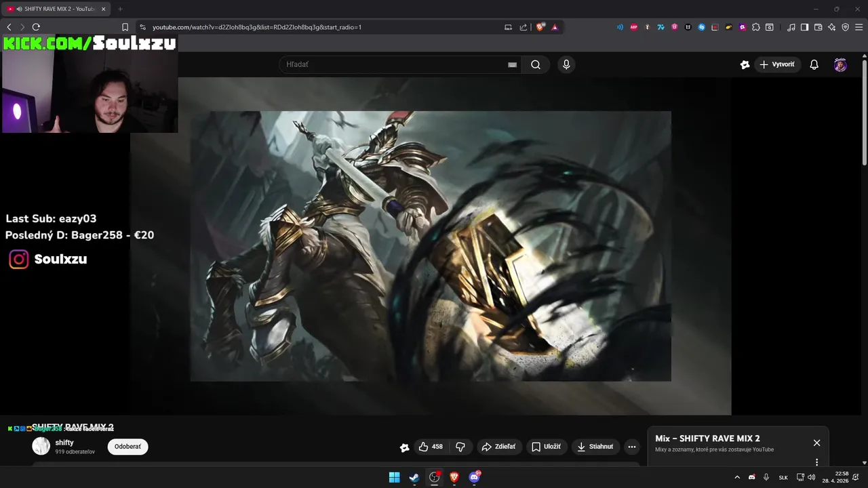Image resolution: width=868 pixels, height=488 pixels.
Task: Bookmark this page using the bookmark icon
Action: 125,27
